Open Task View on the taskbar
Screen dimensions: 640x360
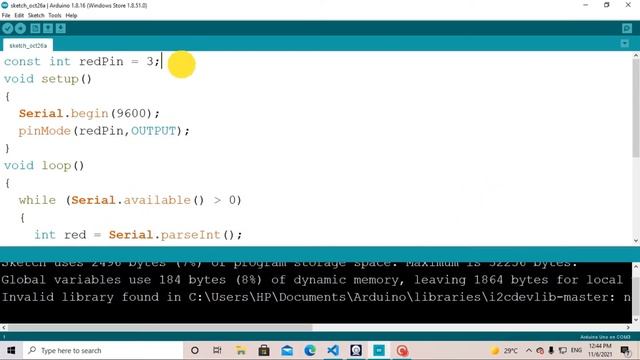pyautogui.click(x=217, y=351)
